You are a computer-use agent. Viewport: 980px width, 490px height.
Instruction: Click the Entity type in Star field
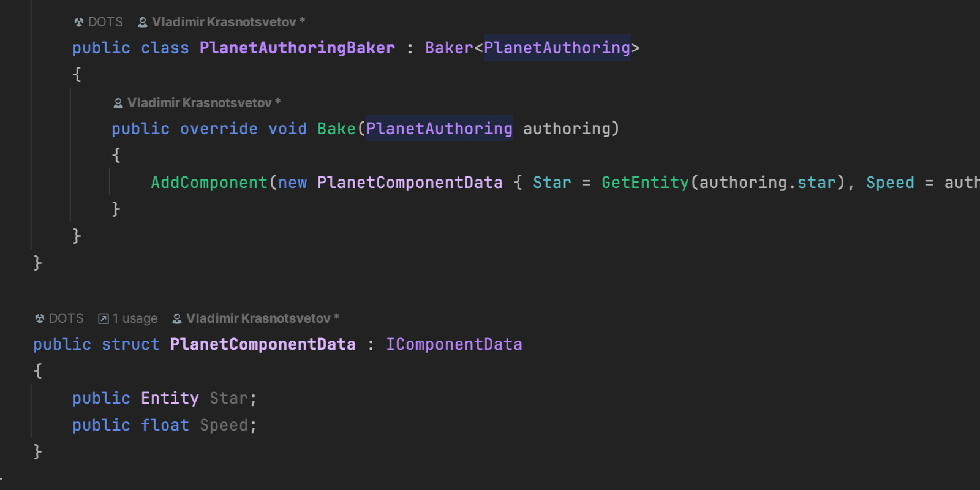170,398
